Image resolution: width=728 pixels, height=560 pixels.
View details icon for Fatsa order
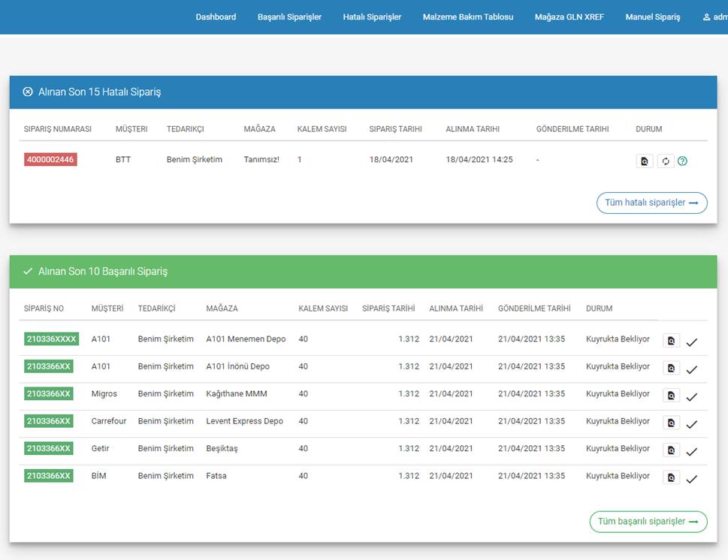point(671,477)
